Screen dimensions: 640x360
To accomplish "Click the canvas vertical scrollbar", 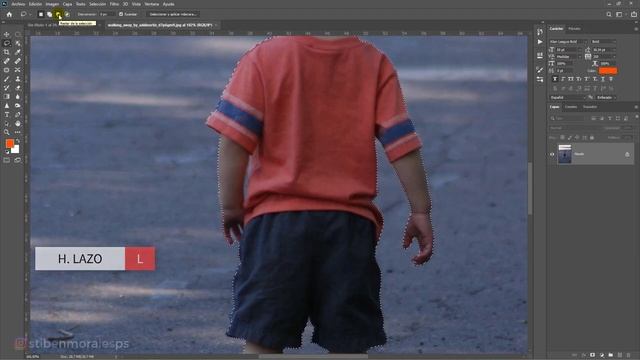I will tap(530, 188).
